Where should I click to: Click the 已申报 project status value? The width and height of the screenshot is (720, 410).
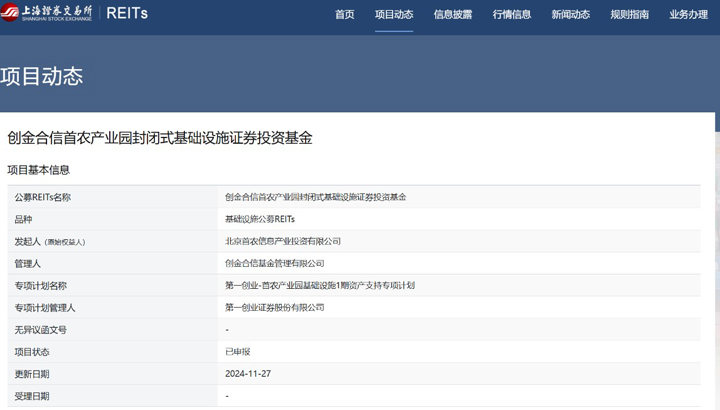237,351
